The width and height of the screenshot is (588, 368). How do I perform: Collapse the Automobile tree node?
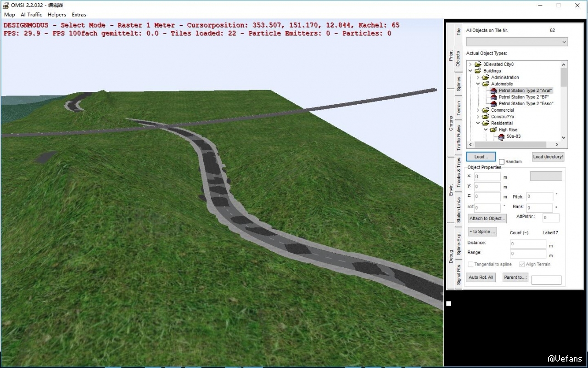tap(478, 84)
